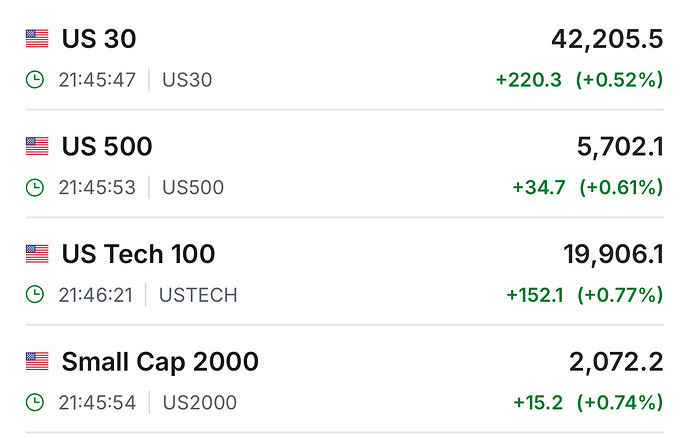690x438 pixels.
Task: Click the US2000 ticker symbol
Action: (199, 402)
